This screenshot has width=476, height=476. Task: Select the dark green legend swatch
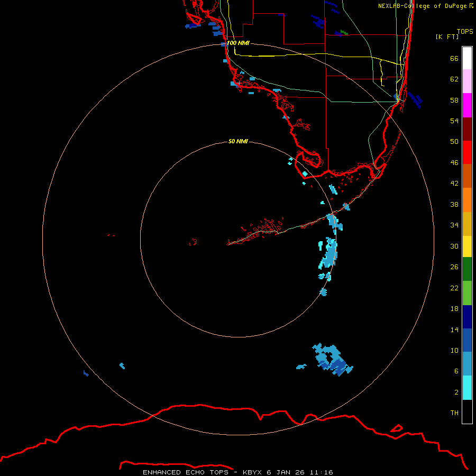(467, 269)
